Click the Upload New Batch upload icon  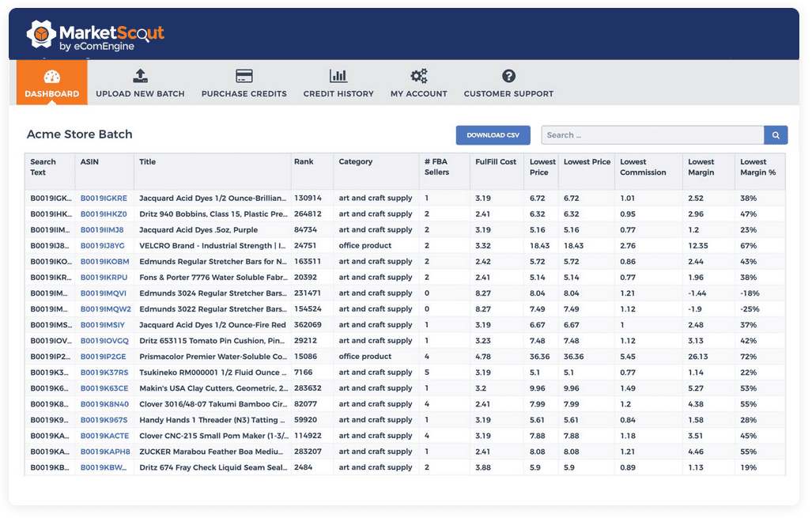click(140, 75)
